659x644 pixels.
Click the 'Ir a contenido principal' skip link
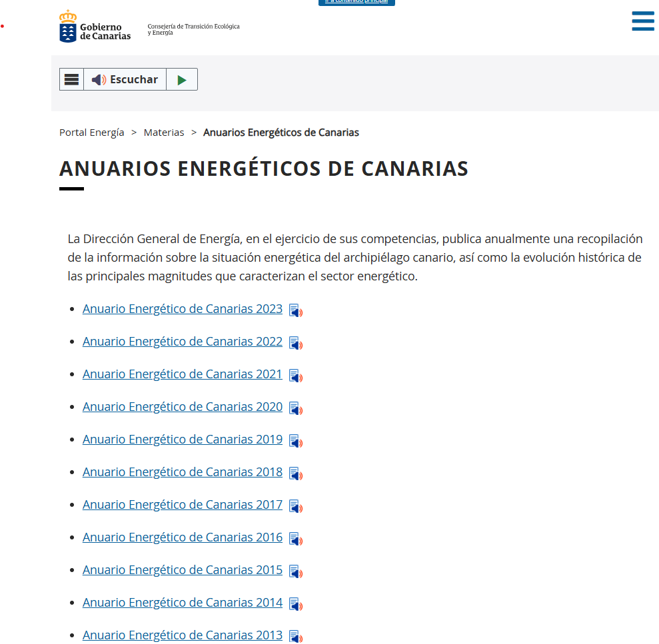point(356,3)
